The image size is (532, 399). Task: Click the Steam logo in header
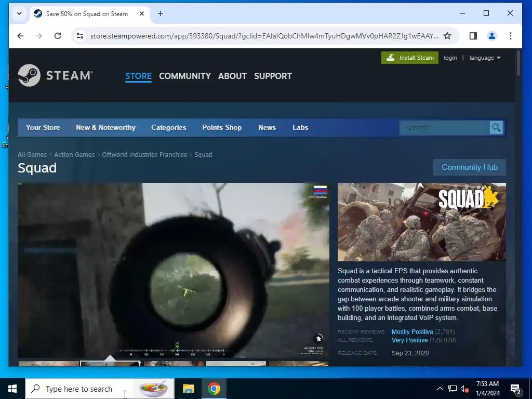[x=55, y=75]
